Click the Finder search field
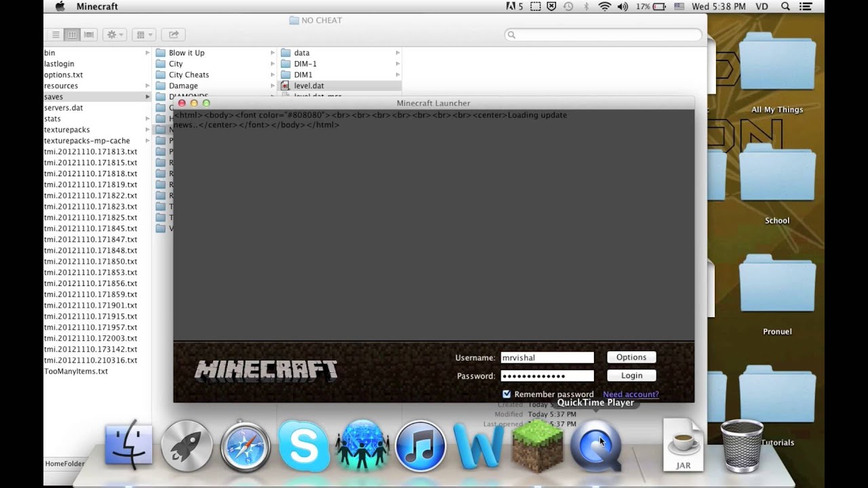This screenshot has width=868, height=488. tap(603, 35)
